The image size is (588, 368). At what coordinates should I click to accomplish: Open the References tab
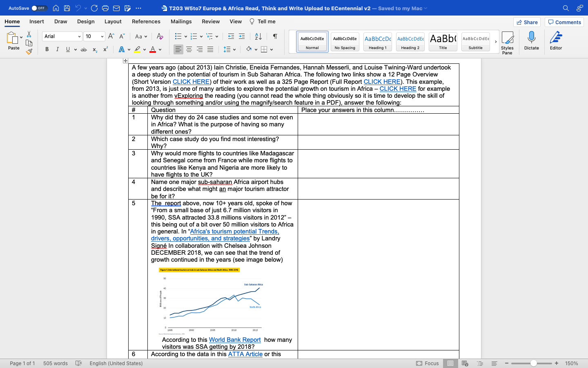pyautogui.click(x=146, y=21)
